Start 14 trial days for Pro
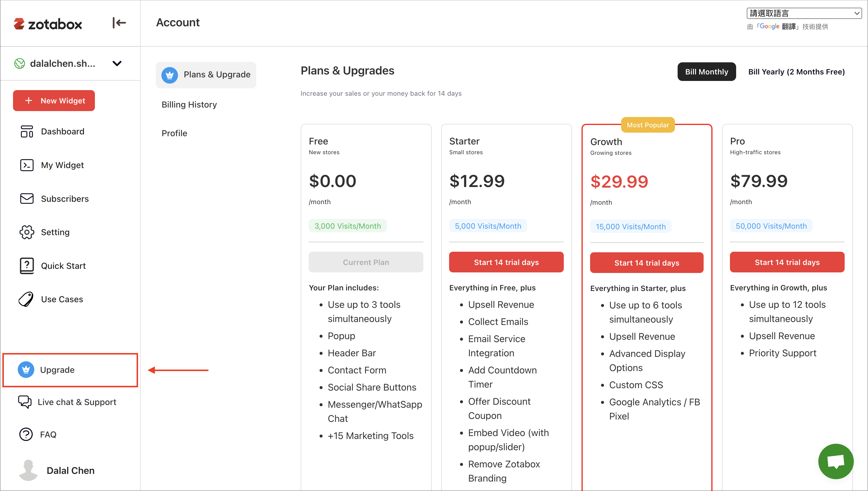The width and height of the screenshot is (868, 491). [x=787, y=262]
